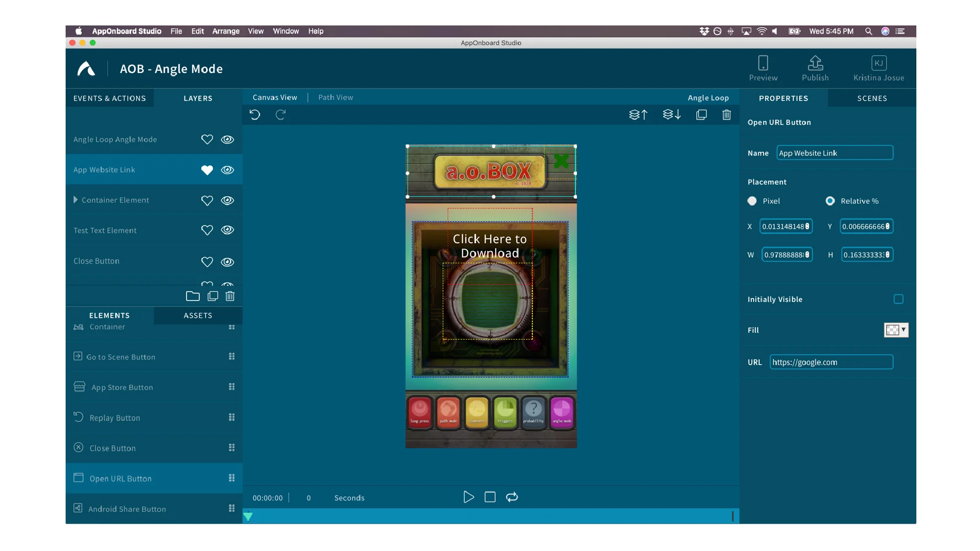
Task: Click the Publish upload icon
Action: (815, 63)
